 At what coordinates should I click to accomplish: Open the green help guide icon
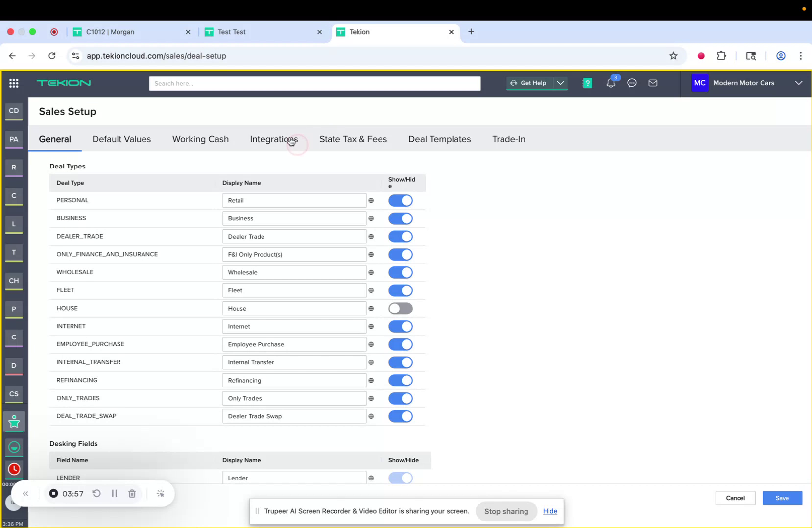click(x=587, y=83)
